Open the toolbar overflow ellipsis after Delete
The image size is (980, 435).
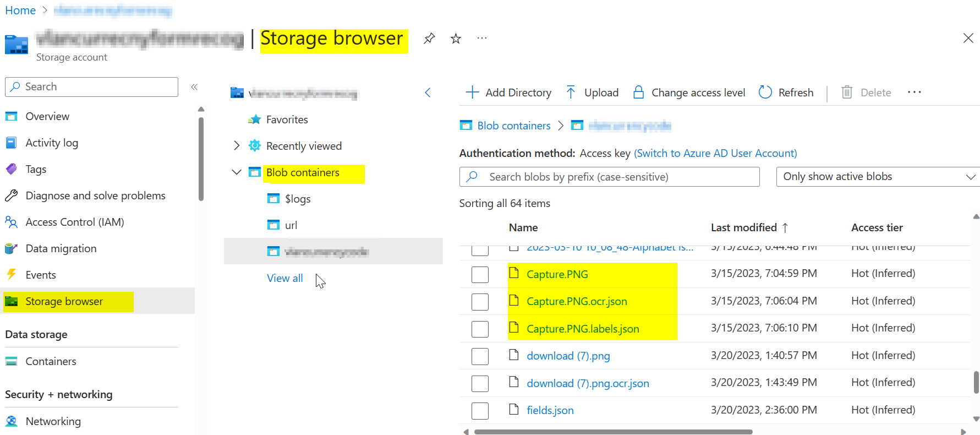(x=915, y=92)
